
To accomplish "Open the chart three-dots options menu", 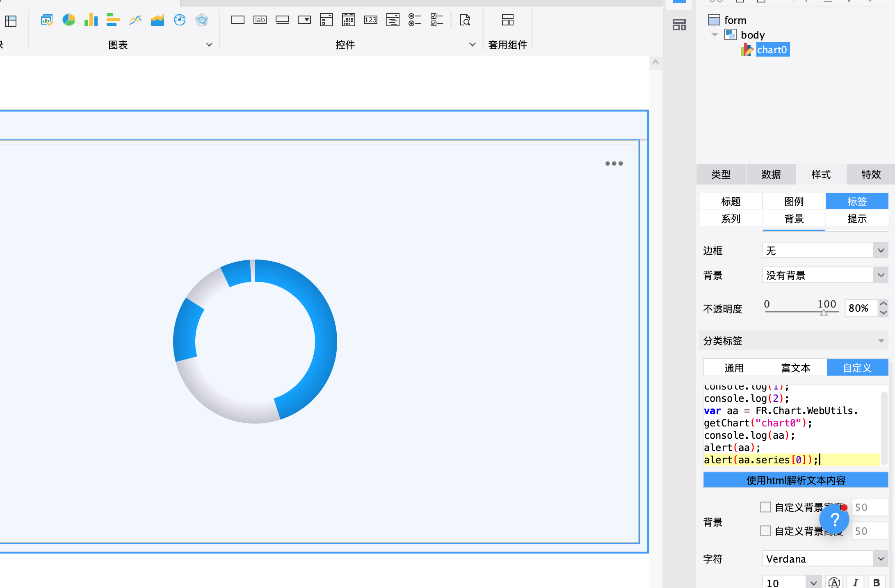I will (x=614, y=163).
